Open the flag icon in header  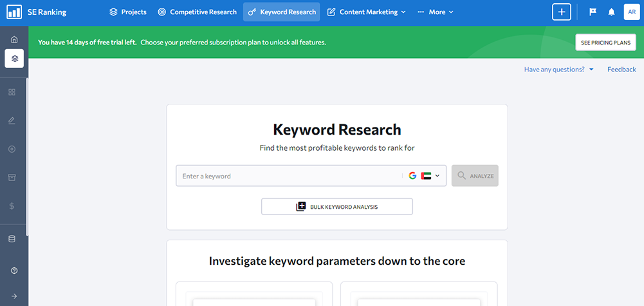point(593,12)
